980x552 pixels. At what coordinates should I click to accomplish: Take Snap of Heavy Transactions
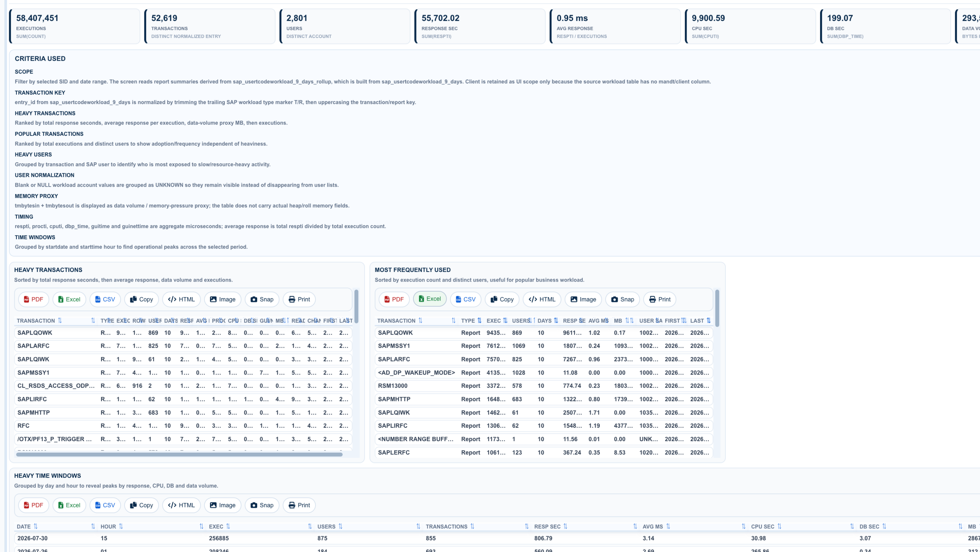pyautogui.click(x=262, y=299)
